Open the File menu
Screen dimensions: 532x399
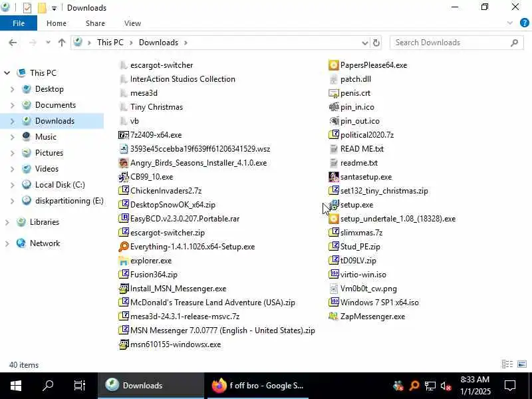19,23
